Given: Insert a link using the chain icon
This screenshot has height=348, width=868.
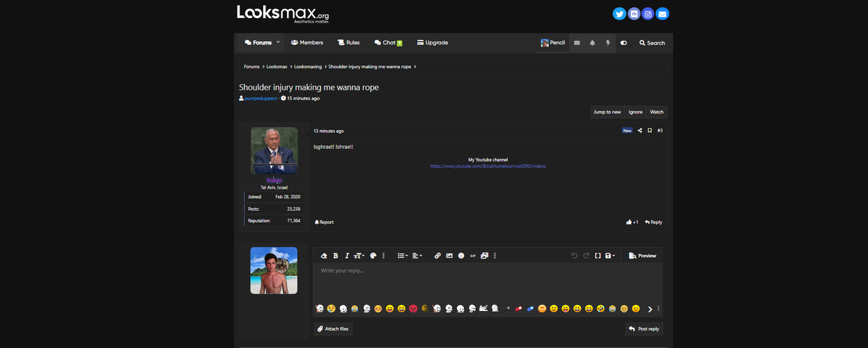Looking at the screenshot, I should coord(437,256).
